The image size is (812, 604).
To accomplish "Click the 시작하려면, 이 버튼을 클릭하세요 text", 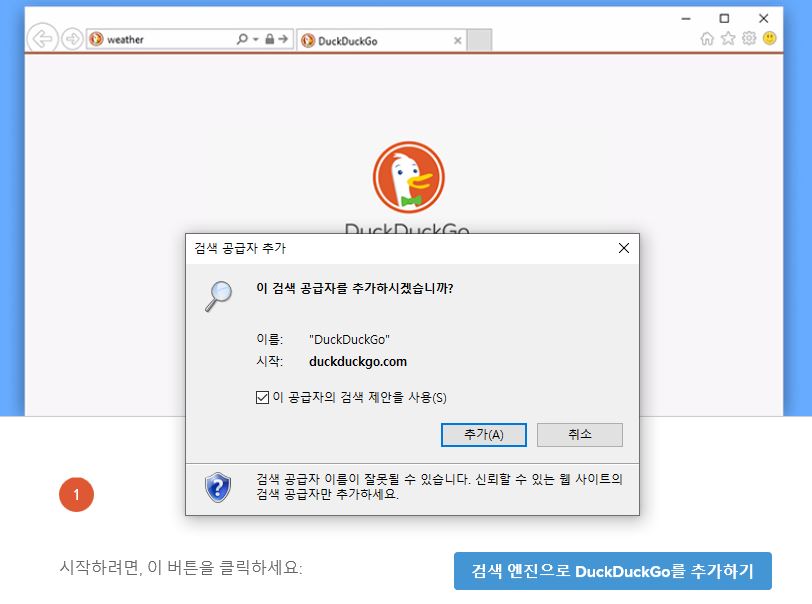I will click(181, 567).
